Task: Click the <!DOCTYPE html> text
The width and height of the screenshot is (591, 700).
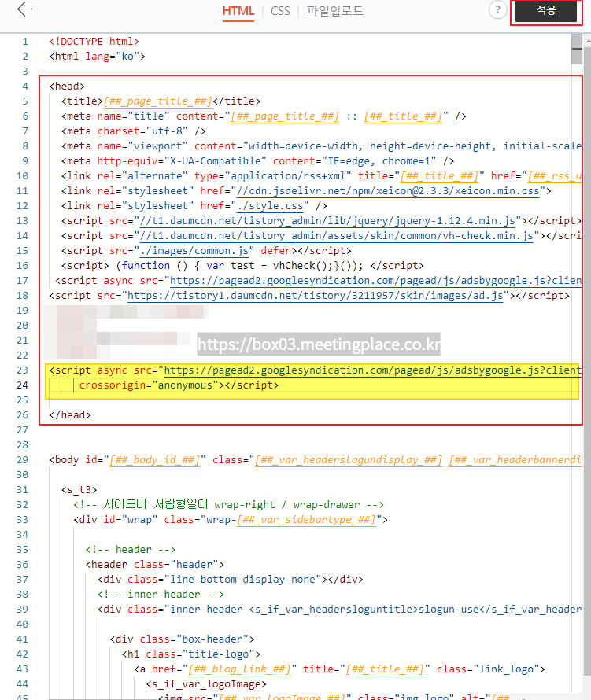Action: click(x=94, y=42)
